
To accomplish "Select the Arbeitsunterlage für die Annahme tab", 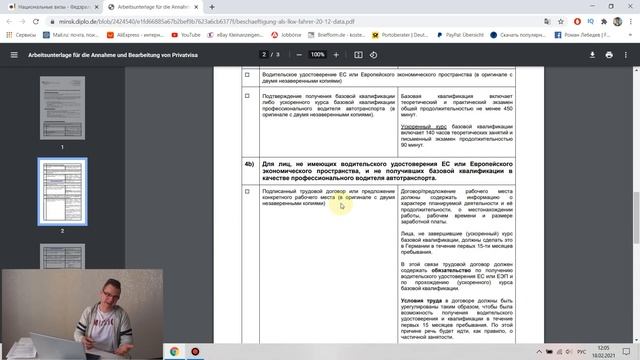I will point(153,7).
